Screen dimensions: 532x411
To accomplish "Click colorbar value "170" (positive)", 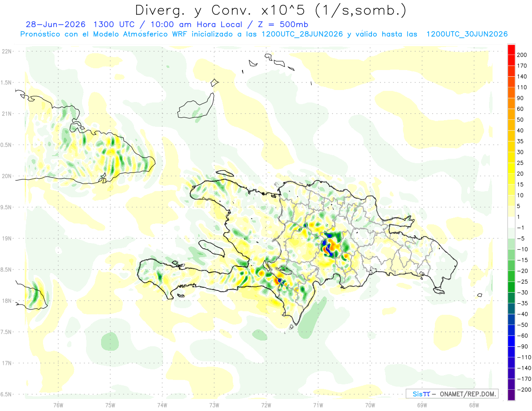I will [523, 66].
